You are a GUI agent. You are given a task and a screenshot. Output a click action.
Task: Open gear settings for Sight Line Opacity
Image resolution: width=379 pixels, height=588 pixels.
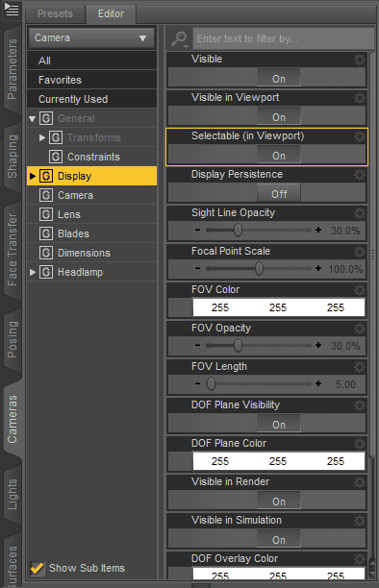point(360,213)
